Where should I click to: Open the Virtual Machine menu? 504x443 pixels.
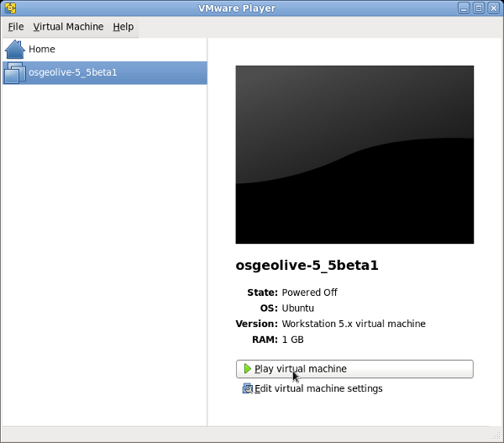[x=68, y=27]
